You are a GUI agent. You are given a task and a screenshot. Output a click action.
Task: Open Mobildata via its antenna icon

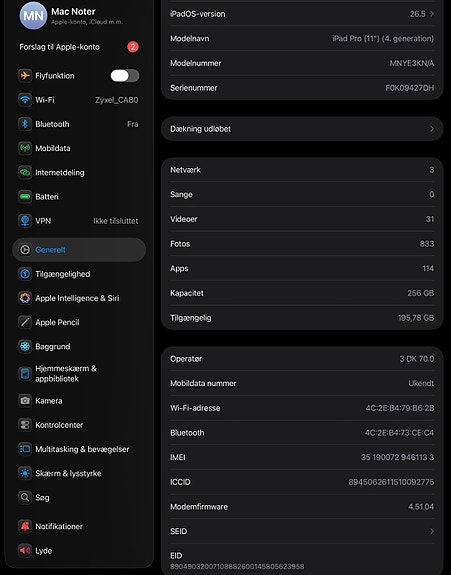pyautogui.click(x=25, y=148)
